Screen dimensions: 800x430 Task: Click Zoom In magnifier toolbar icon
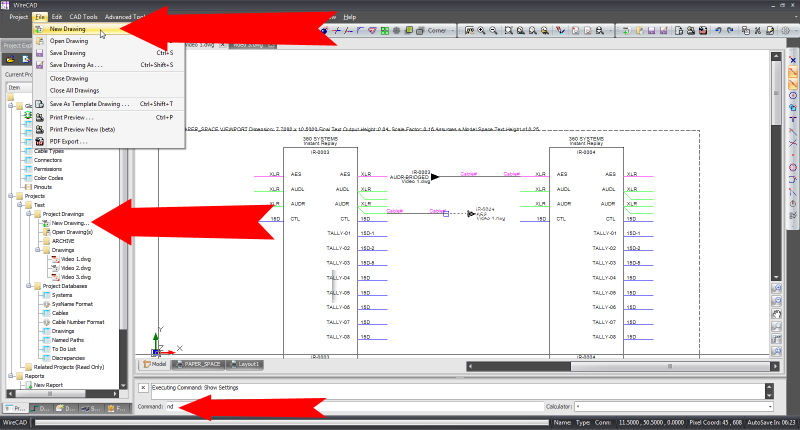[x=481, y=31]
